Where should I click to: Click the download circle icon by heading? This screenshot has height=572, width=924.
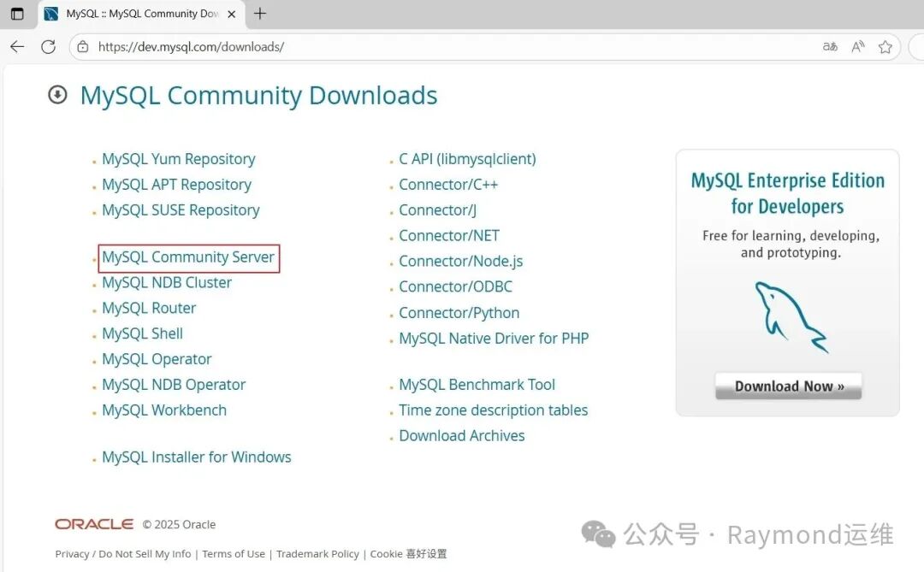(x=58, y=94)
